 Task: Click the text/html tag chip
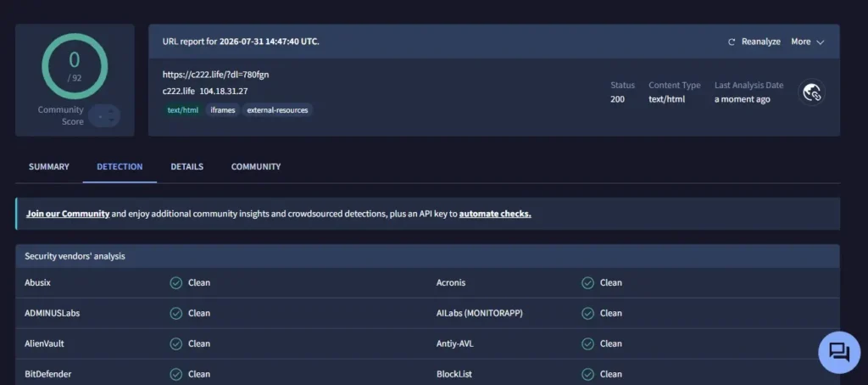tap(183, 110)
